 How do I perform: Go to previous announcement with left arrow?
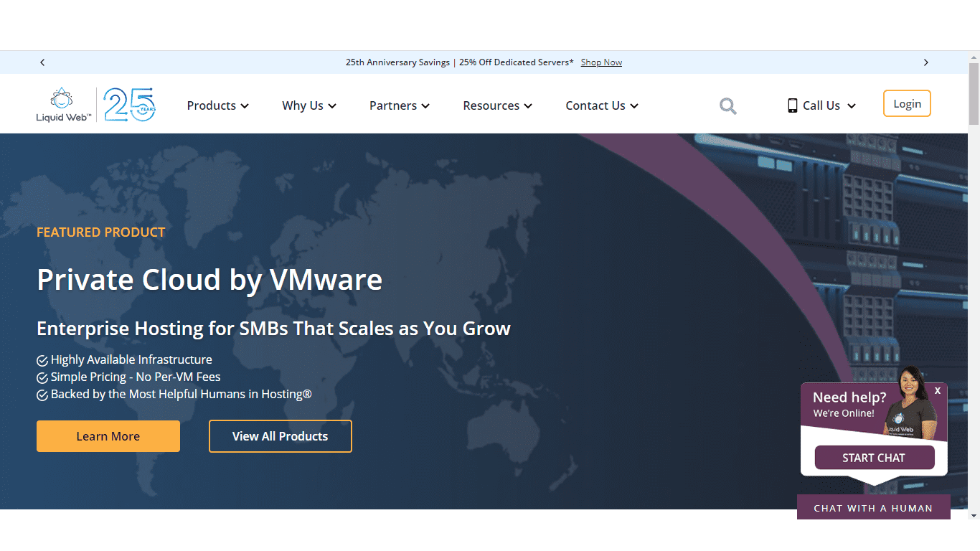click(42, 62)
